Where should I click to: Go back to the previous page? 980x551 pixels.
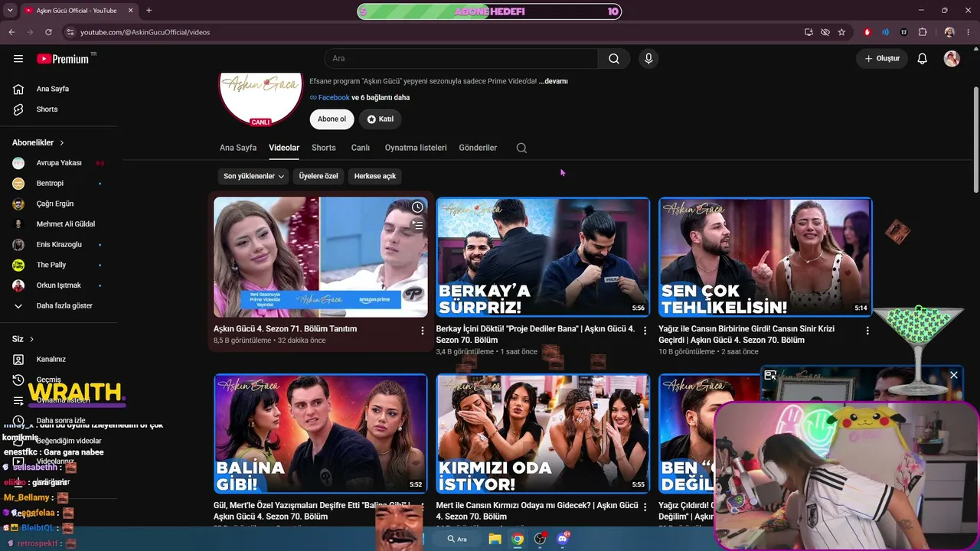[x=11, y=32]
